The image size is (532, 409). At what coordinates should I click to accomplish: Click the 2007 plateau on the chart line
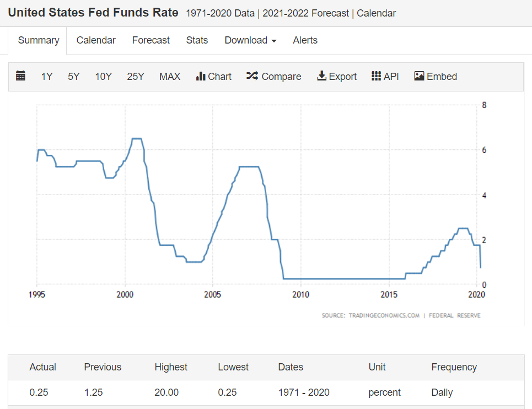pyautogui.click(x=249, y=166)
